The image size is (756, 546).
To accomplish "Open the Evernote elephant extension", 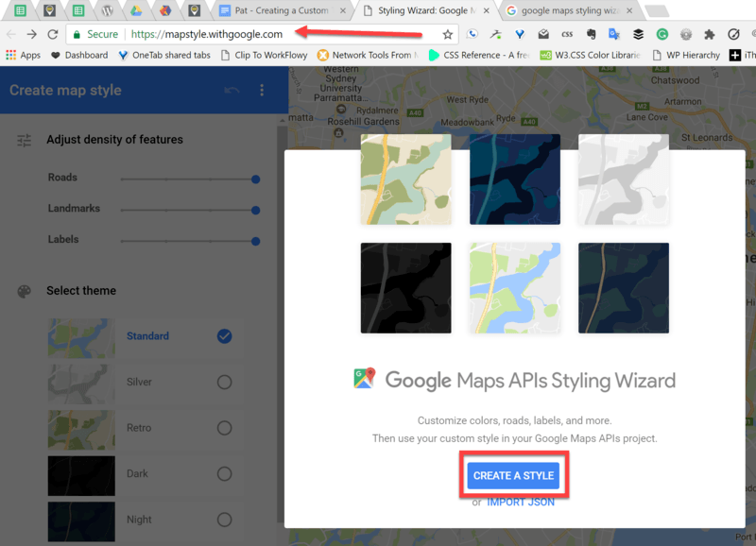I will pyautogui.click(x=591, y=34).
